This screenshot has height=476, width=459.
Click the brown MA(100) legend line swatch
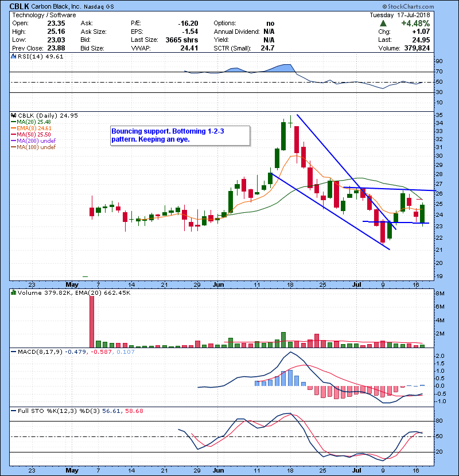pos(13,147)
